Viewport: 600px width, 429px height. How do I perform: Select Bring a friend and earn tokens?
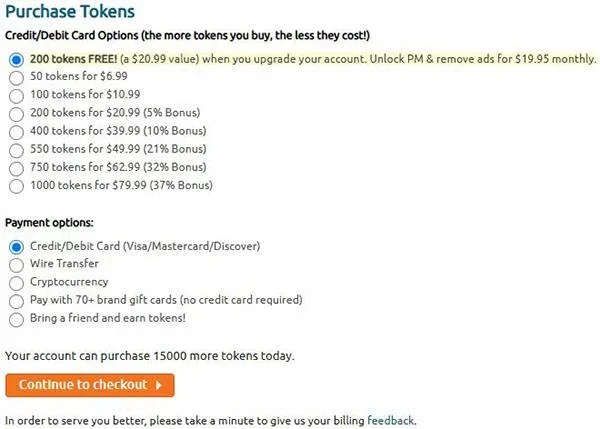[16, 320]
